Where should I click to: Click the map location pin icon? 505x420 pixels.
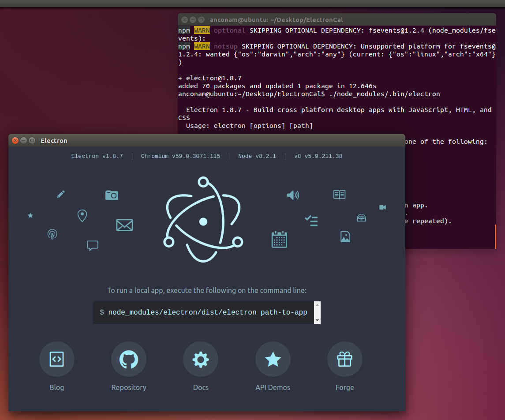tap(82, 216)
